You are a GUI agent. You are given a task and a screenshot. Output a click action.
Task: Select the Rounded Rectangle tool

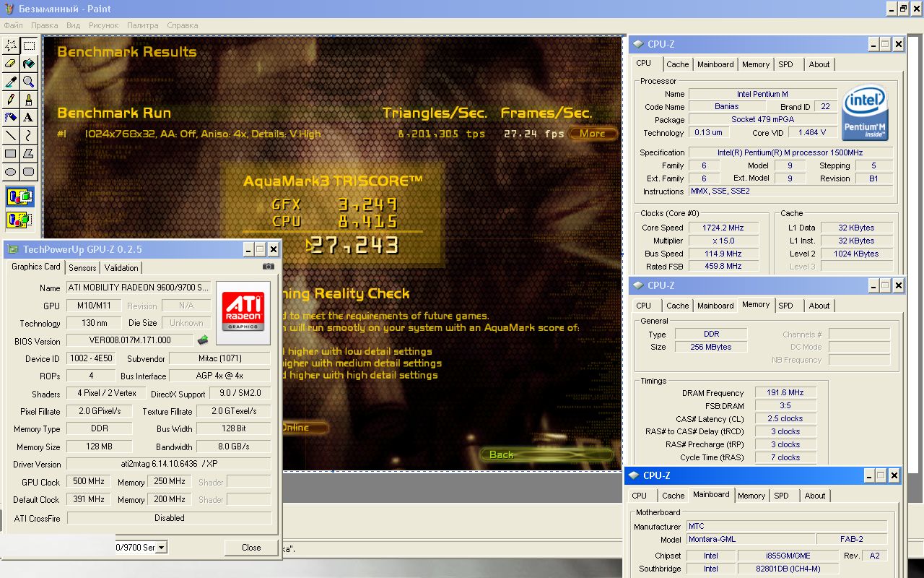click(x=29, y=172)
